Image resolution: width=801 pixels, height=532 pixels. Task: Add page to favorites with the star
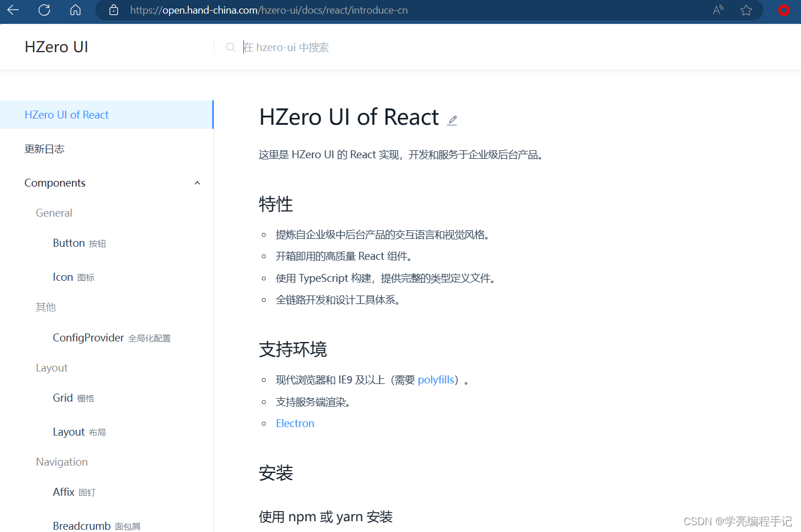[x=746, y=10]
